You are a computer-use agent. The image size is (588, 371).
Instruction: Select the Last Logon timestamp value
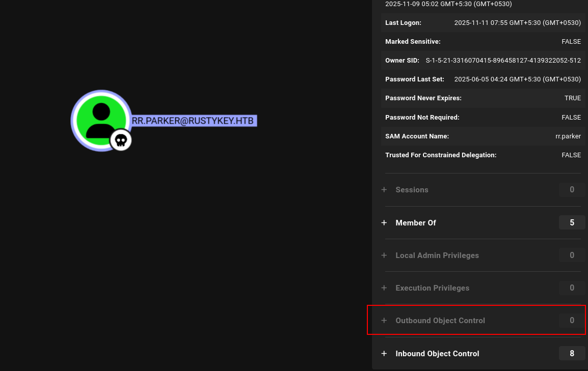(x=517, y=23)
